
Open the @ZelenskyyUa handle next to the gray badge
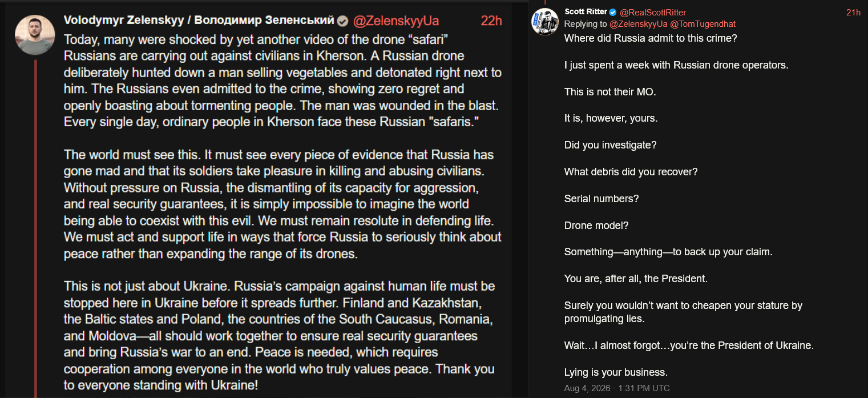[396, 21]
